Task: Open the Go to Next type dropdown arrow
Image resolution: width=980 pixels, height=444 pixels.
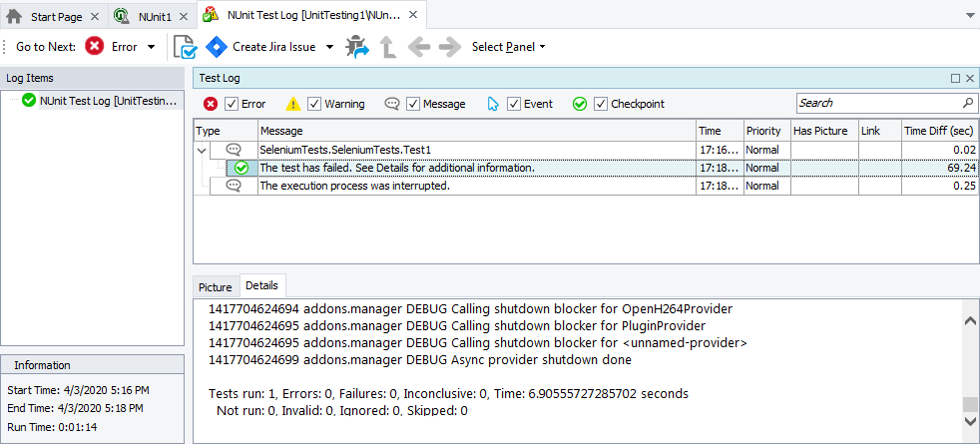Action: point(151,47)
